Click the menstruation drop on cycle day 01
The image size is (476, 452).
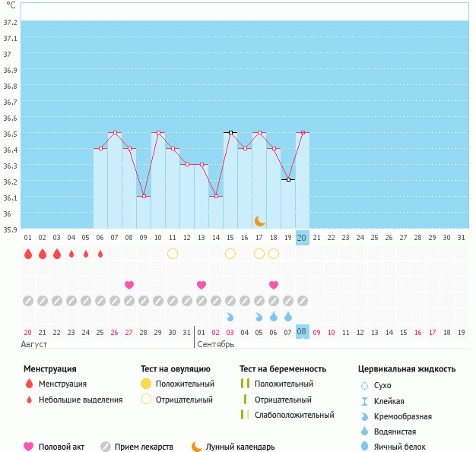[28, 254]
